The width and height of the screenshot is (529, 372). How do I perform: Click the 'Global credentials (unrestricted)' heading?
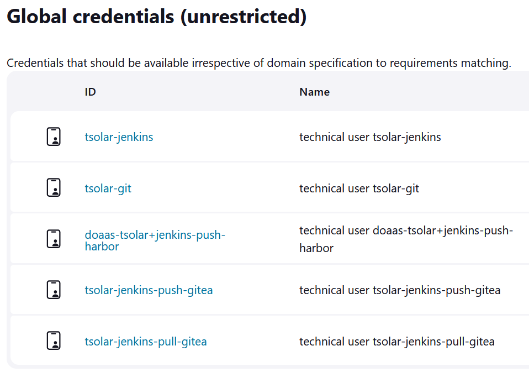(157, 16)
